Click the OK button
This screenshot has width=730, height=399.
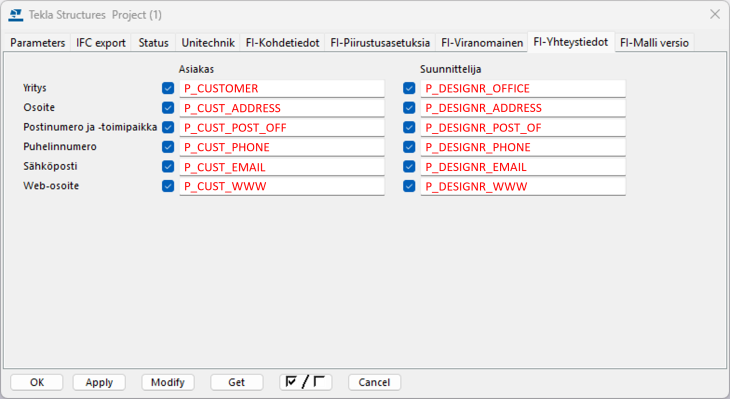37,382
